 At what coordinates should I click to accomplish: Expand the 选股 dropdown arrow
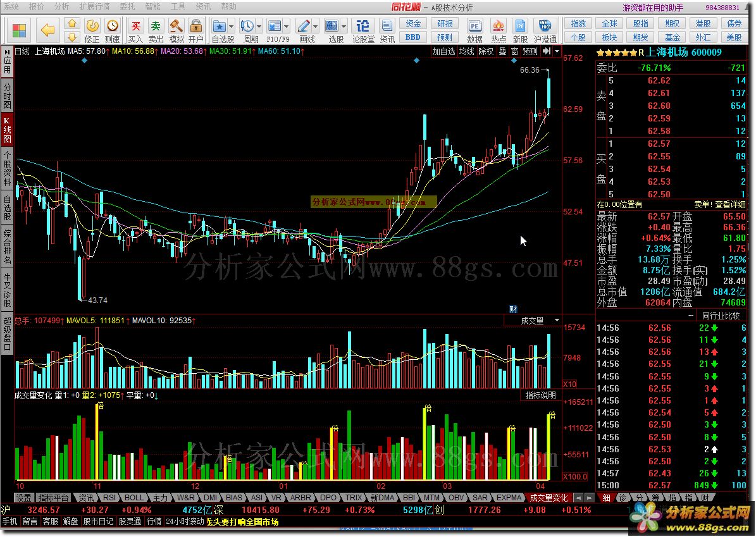tap(344, 26)
